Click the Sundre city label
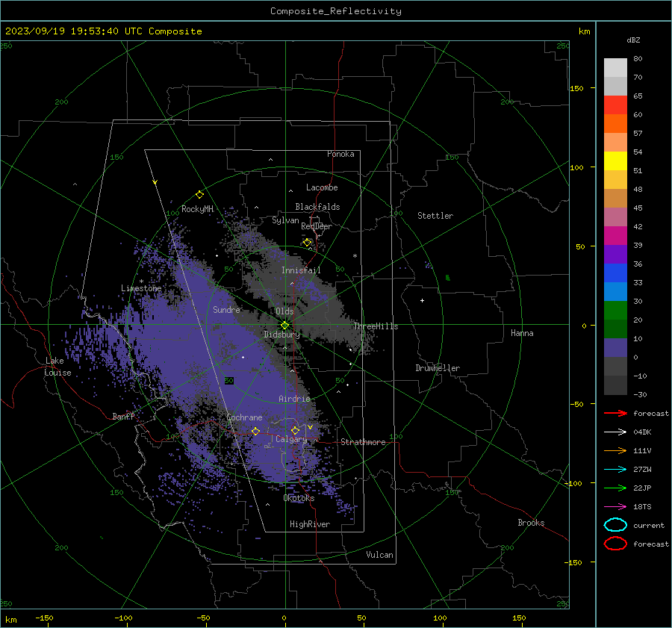Image resolution: width=672 pixels, height=628 pixels. tap(226, 310)
